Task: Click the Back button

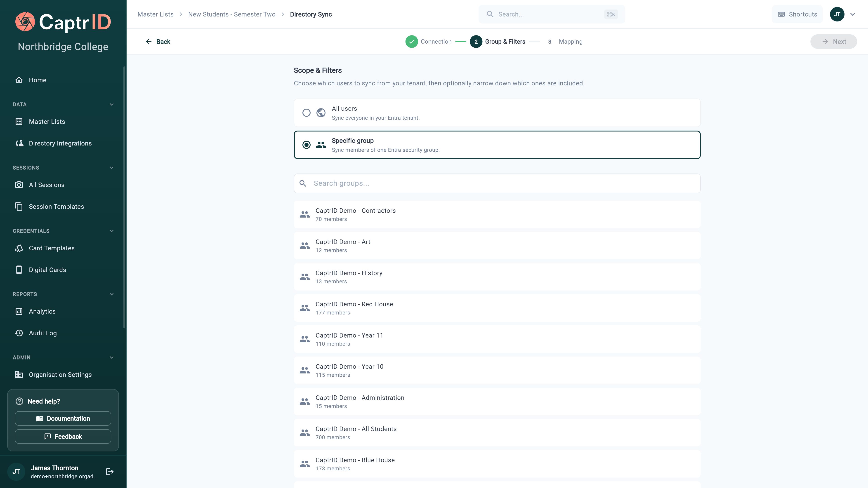Action: pyautogui.click(x=158, y=41)
